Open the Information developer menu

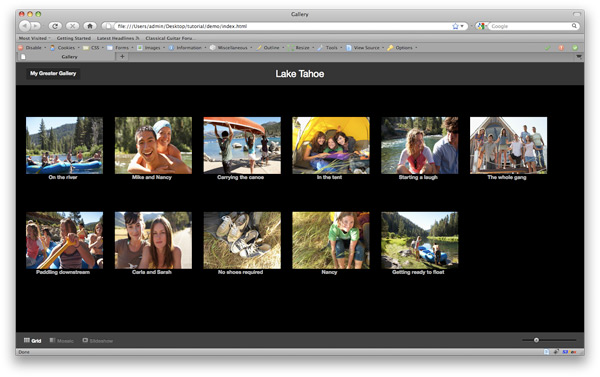(x=188, y=48)
